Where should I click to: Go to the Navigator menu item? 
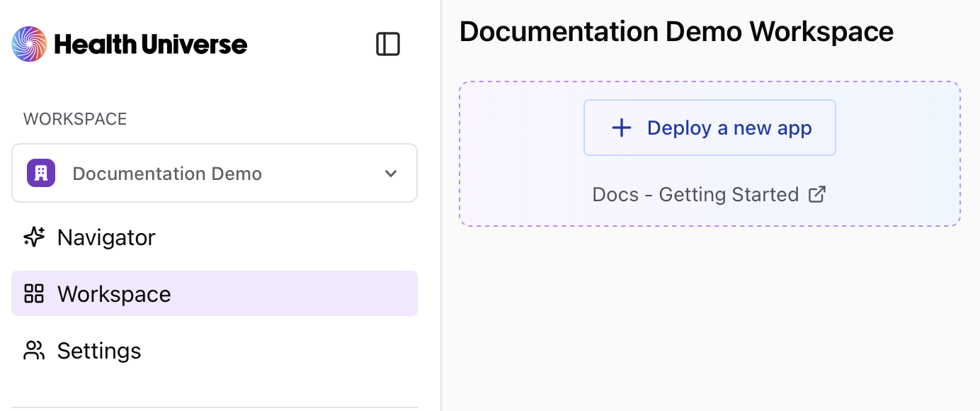(x=215, y=237)
